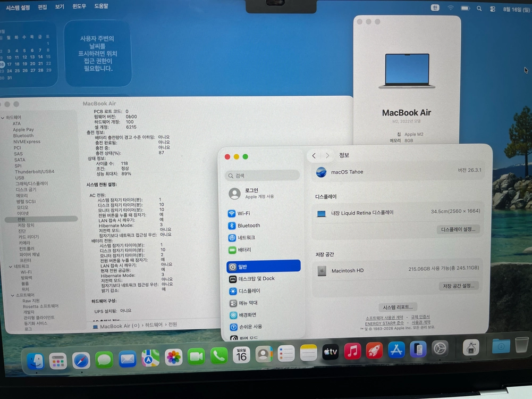Screen dimensions: 532x399
Task: Select Apple Pay in System Report sidebar
Action: pos(23,130)
